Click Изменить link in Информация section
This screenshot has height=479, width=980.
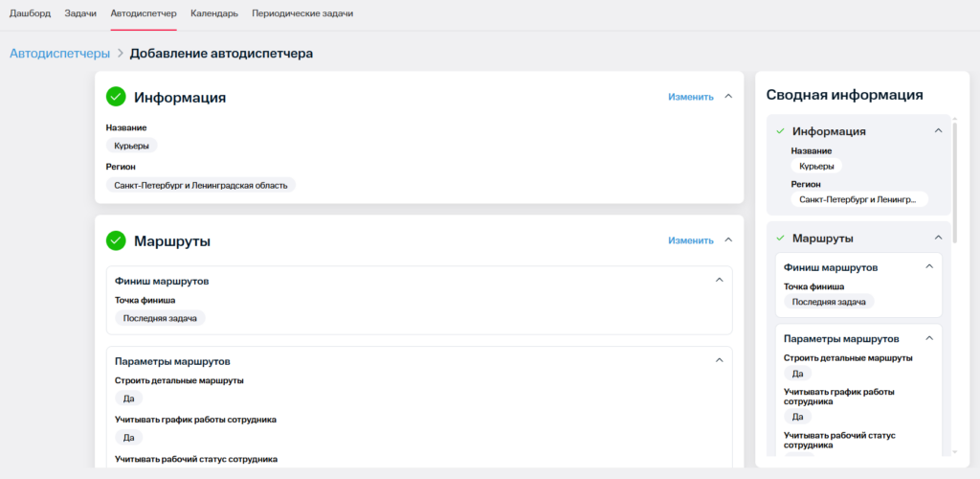690,97
